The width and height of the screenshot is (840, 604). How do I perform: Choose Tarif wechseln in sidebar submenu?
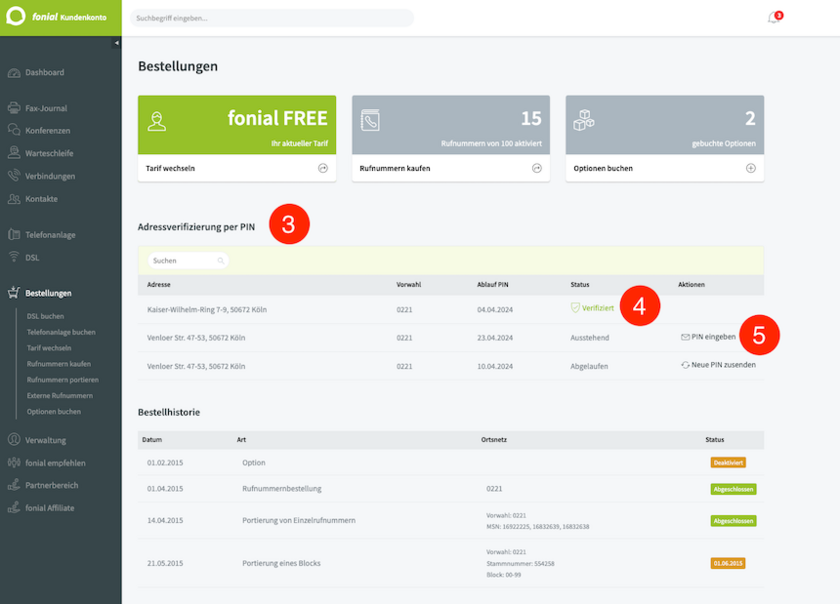click(49, 348)
